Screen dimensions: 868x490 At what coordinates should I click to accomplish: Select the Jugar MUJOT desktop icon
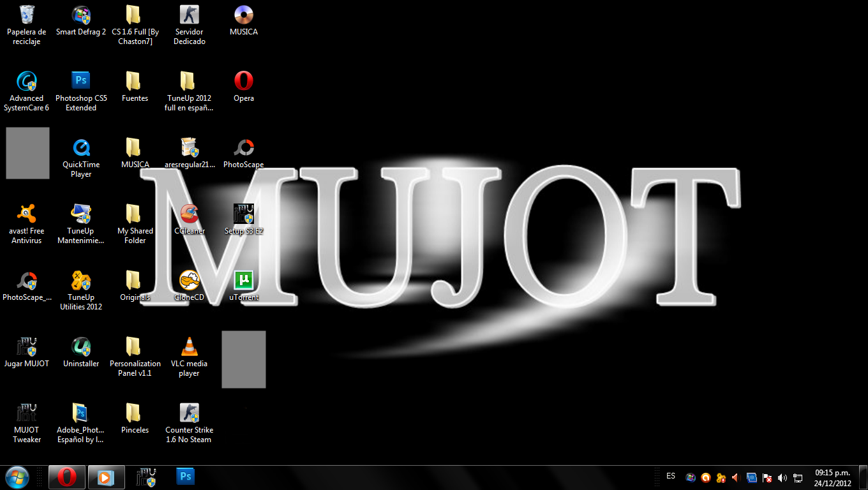(x=27, y=347)
